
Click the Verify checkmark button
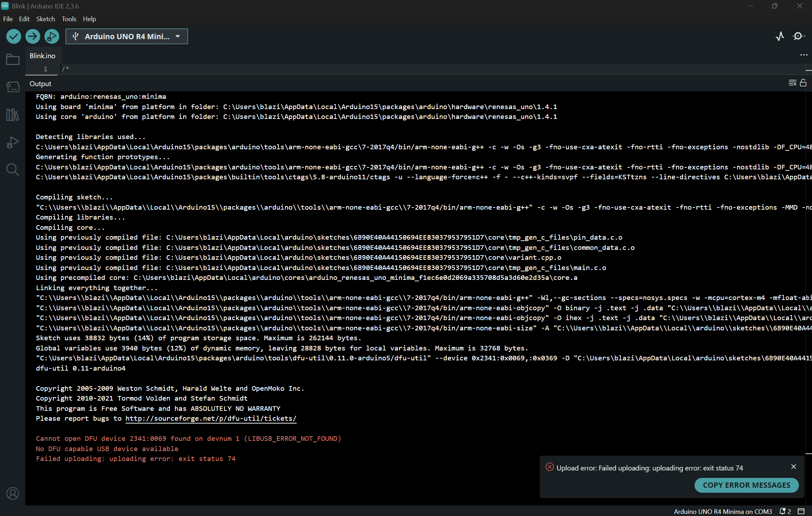click(x=14, y=36)
